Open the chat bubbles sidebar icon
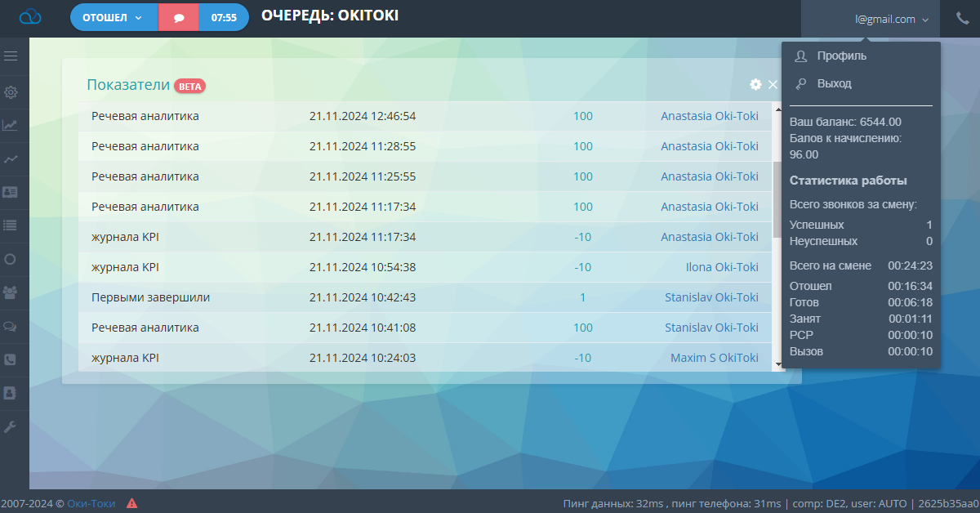Screen dimensions: 980x513 [x=11, y=326]
